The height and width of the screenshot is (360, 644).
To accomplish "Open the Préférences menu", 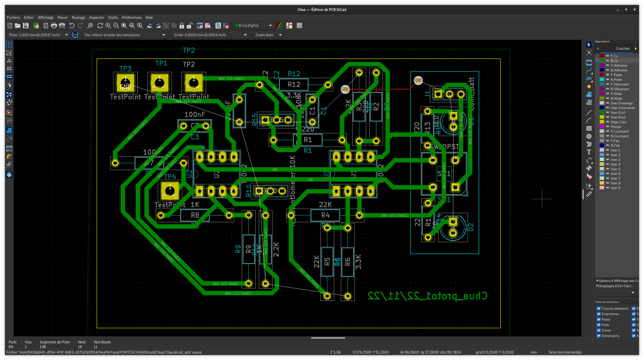I will (x=132, y=18).
